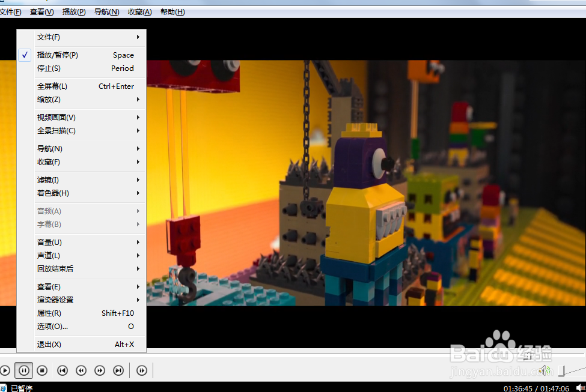Open the 导航(N) menu in the menu bar
This screenshot has width=586, height=392.
[106, 12]
